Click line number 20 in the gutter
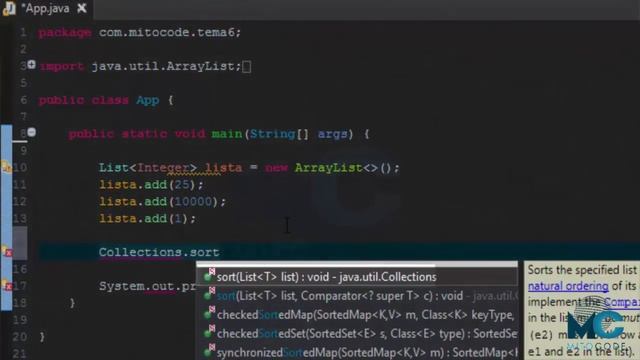This screenshot has width=640, height=360. click(20, 337)
